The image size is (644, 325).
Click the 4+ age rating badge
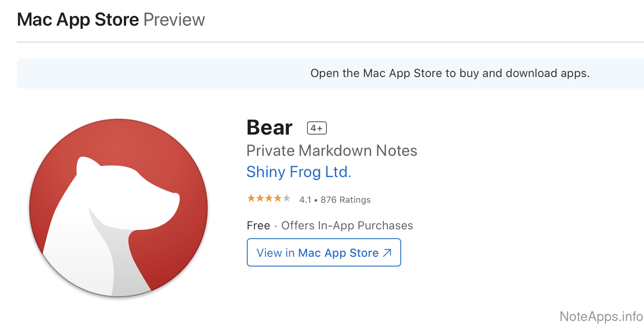point(317,128)
